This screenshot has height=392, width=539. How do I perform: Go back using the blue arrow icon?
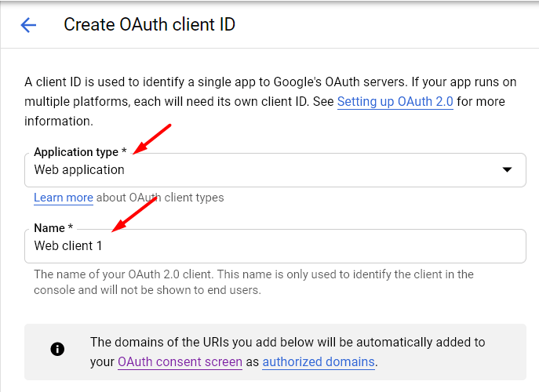(x=28, y=25)
